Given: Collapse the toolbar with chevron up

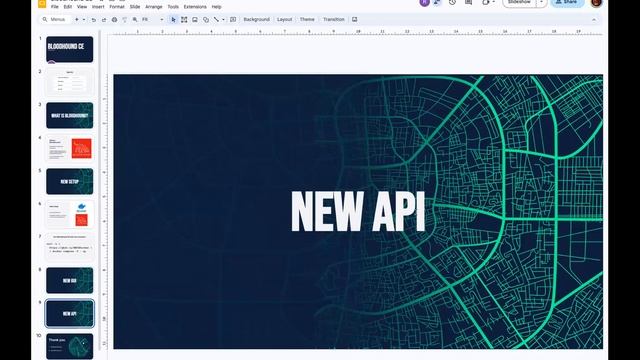Looking at the screenshot, I should (x=594, y=20).
